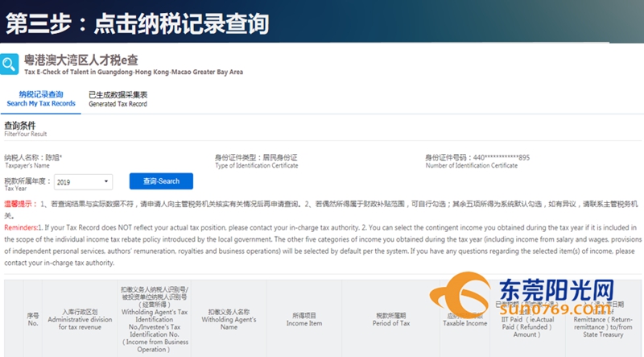
Task: Click the 税款所属期 Period of Tax header
Action: 393,318
